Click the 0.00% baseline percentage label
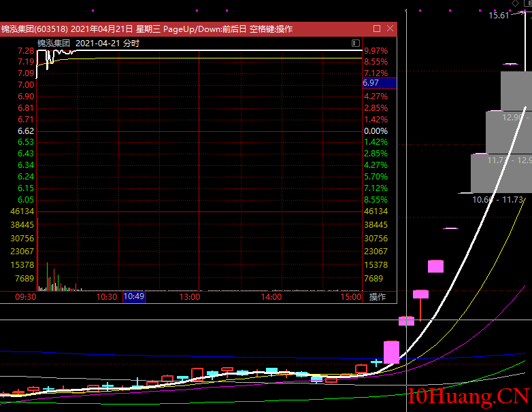The height and width of the screenshot is (412, 532). click(376, 131)
